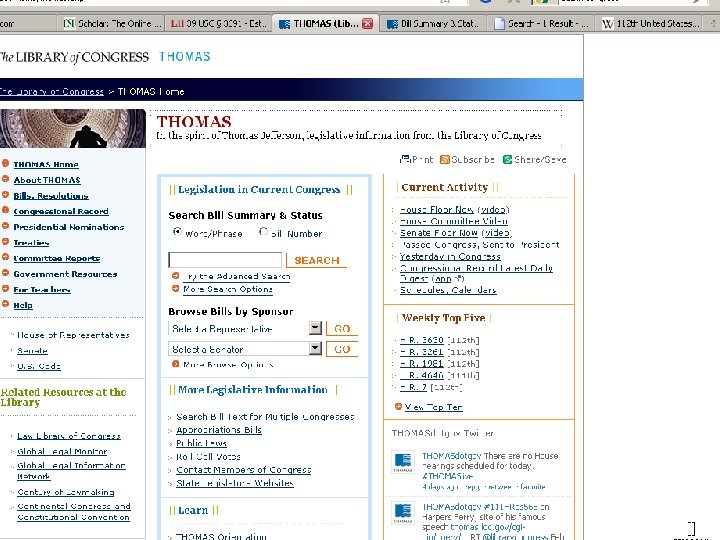720x540 pixels.
Task: Open the H.R. 3630 top five link
Action: point(422,340)
